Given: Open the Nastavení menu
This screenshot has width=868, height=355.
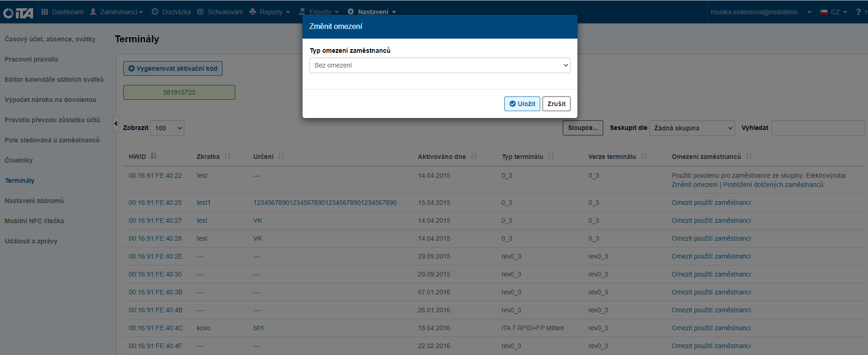Looking at the screenshot, I should point(372,12).
